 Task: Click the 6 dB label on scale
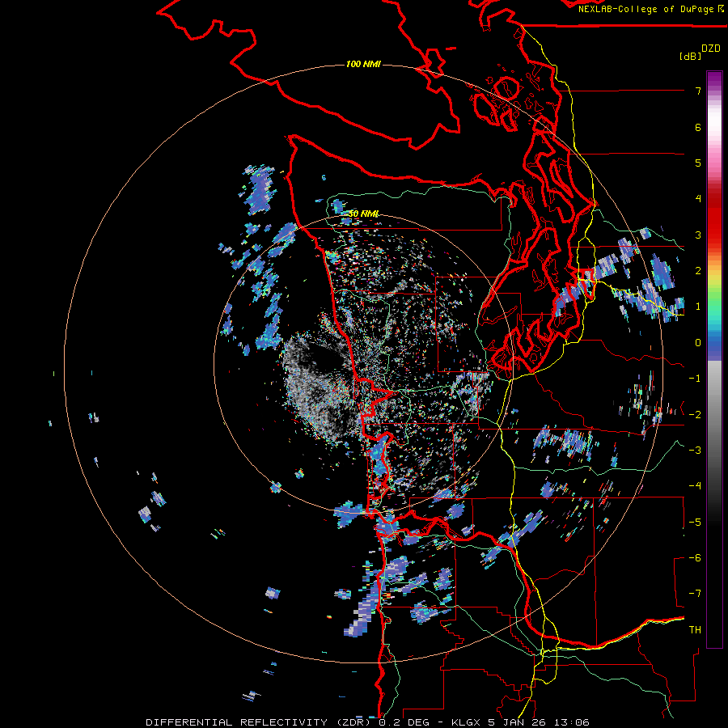(x=698, y=127)
